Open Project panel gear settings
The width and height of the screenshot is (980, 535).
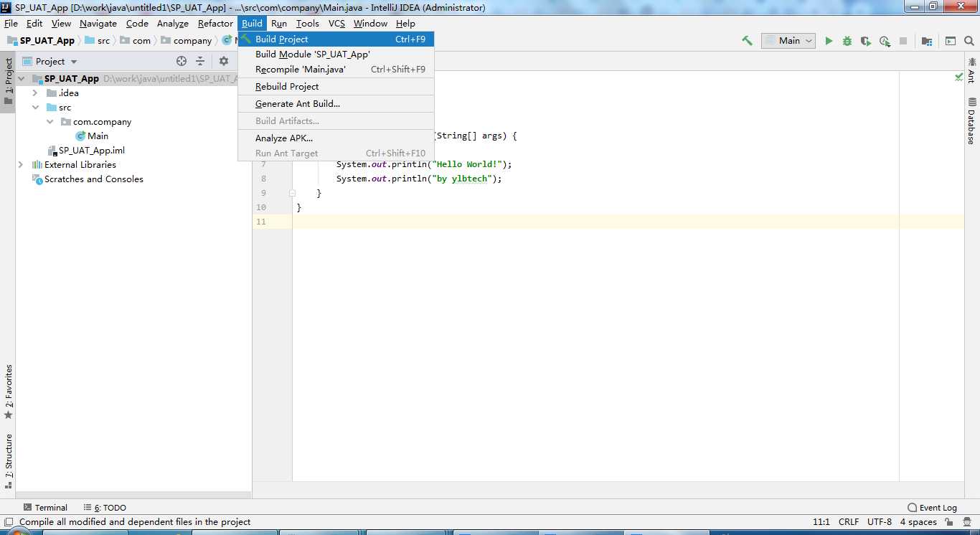coord(224,62)
